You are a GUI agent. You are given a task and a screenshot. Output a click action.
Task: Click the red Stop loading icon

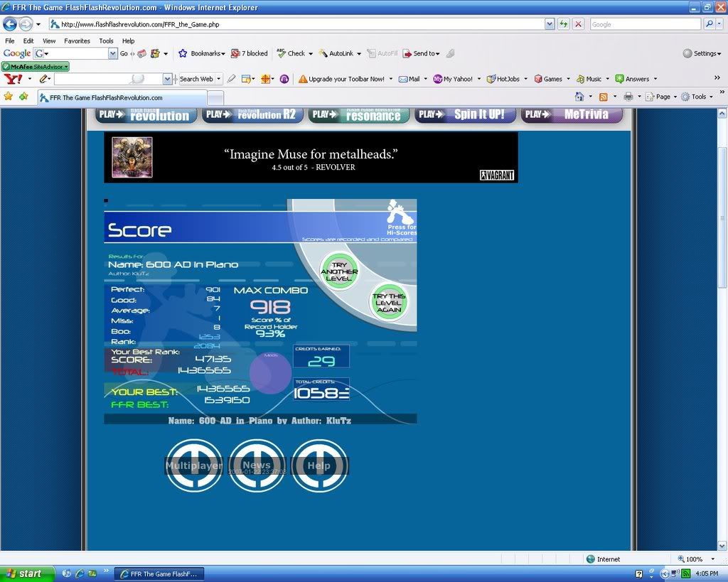tap(579, 24)
